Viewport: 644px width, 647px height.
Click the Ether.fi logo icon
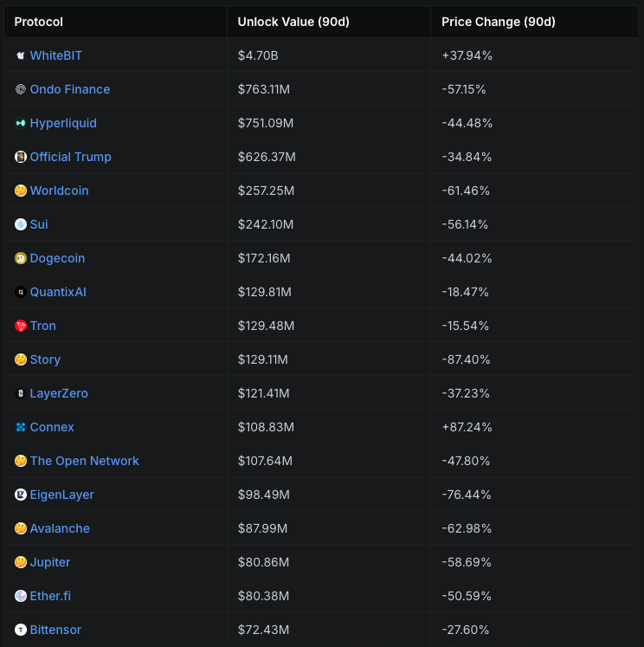(x=21, y=596)
